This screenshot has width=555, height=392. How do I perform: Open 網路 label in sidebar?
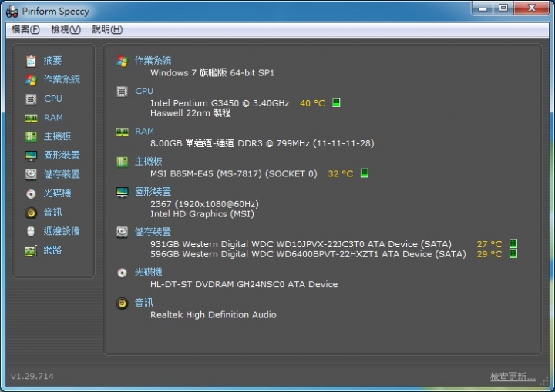tap(52, 250)
